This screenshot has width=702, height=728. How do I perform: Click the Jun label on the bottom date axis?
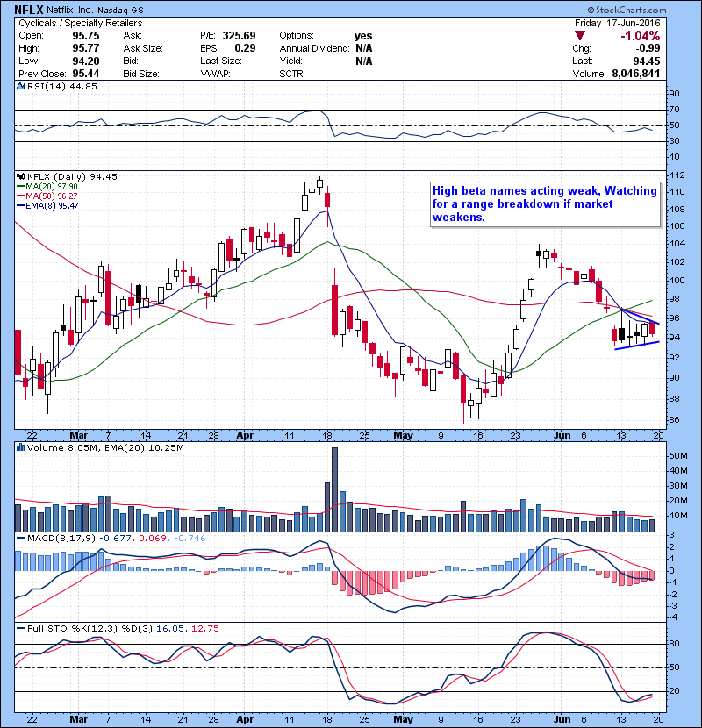point(562,719)
